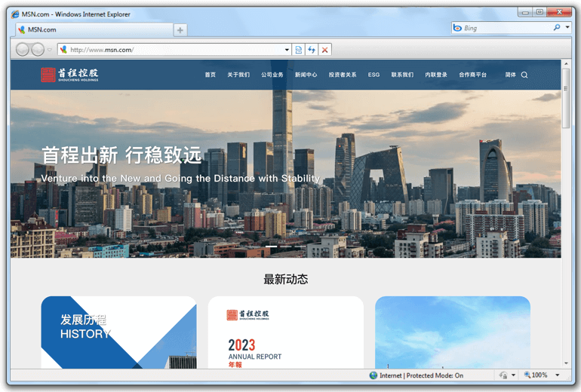The height and width of the screenshot is (392, 581).
Task: Click the website search magnifier icon
Action: click(x=524, y=75)
